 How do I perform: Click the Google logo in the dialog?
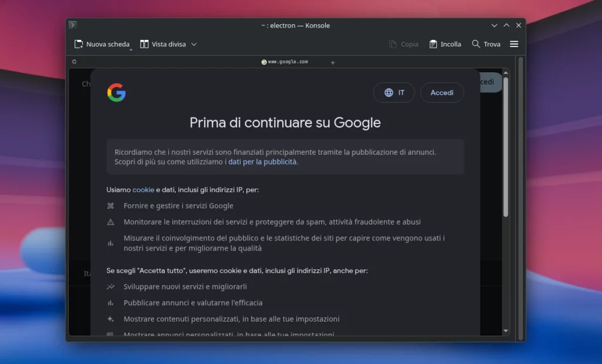[116, 92]
